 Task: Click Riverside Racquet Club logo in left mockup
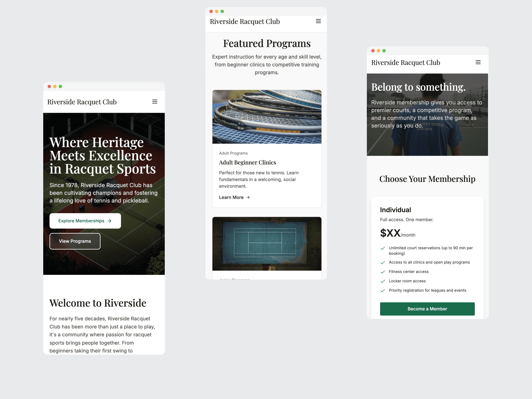pos(82,102)
